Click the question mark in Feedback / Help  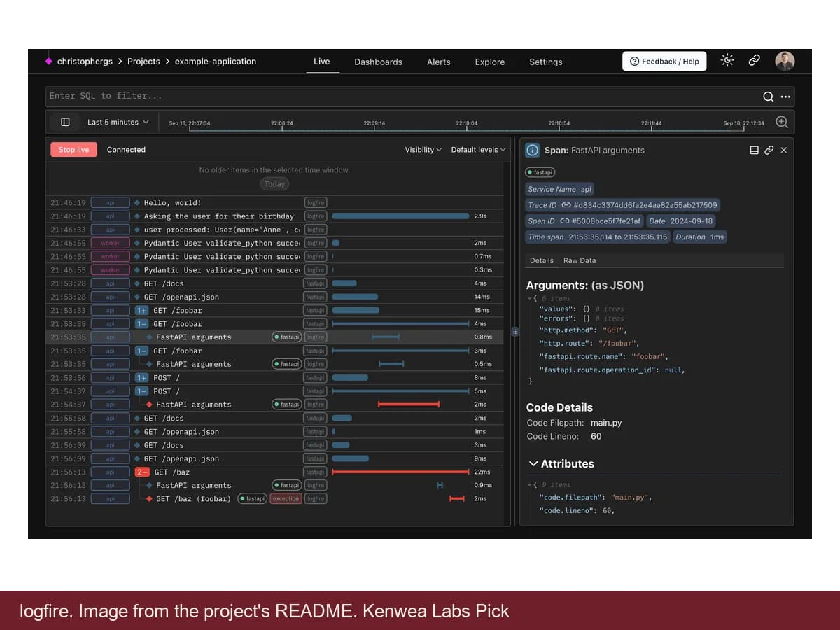coord(634,62)
